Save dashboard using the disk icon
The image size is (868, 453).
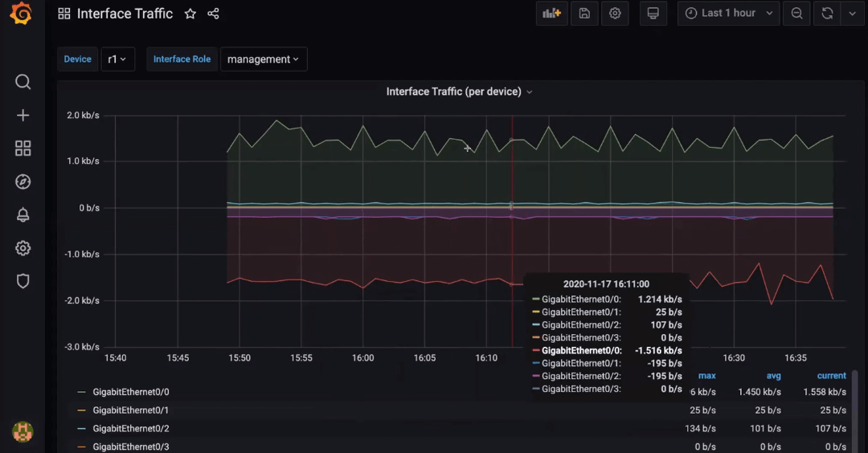tap(584, 14)
